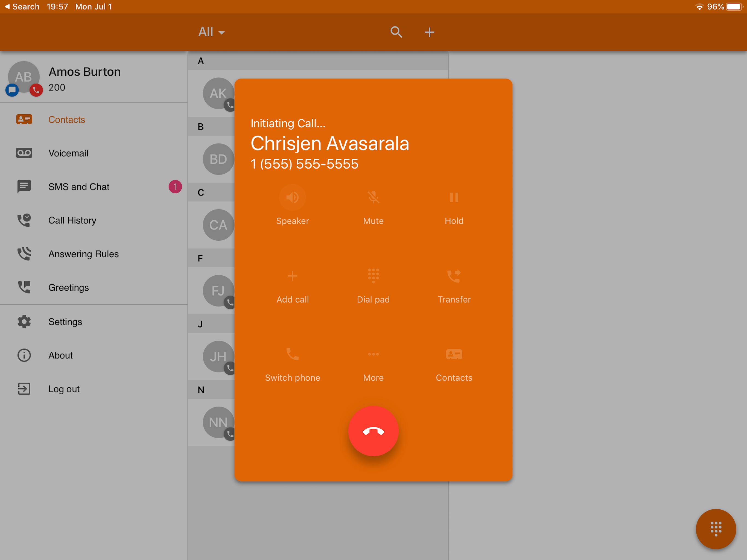The height and width of the screenshot is (560, 747).
Task: Click the About info icon
Action: [x=24, y=355]
